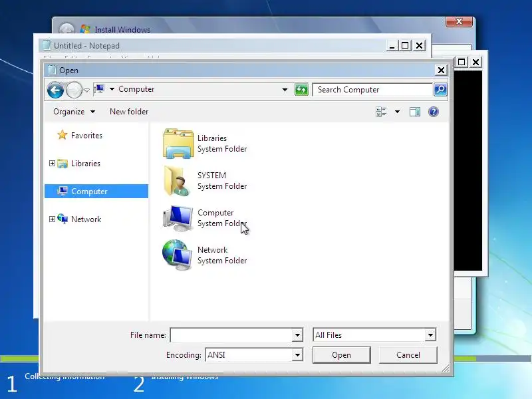Minimize the Notepad window
Image resolution: width=532 pixels, height=399 pixels.
tap(392, 46)
